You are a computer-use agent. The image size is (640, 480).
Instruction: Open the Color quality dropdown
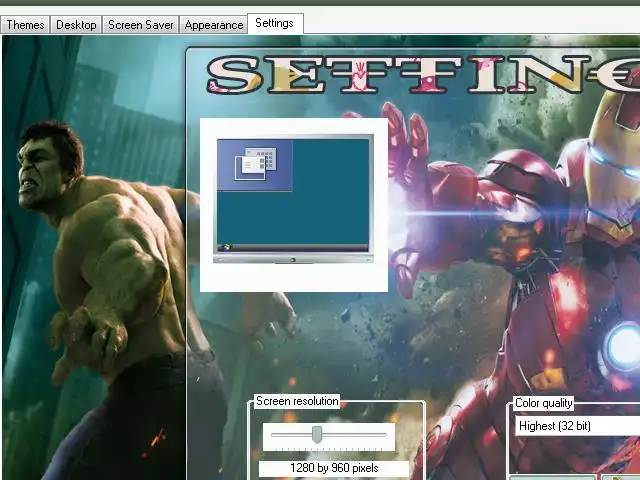pos(577,426)
